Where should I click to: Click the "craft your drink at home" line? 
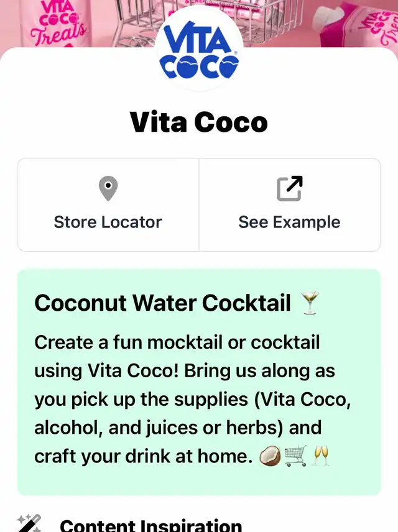[144, 456]
